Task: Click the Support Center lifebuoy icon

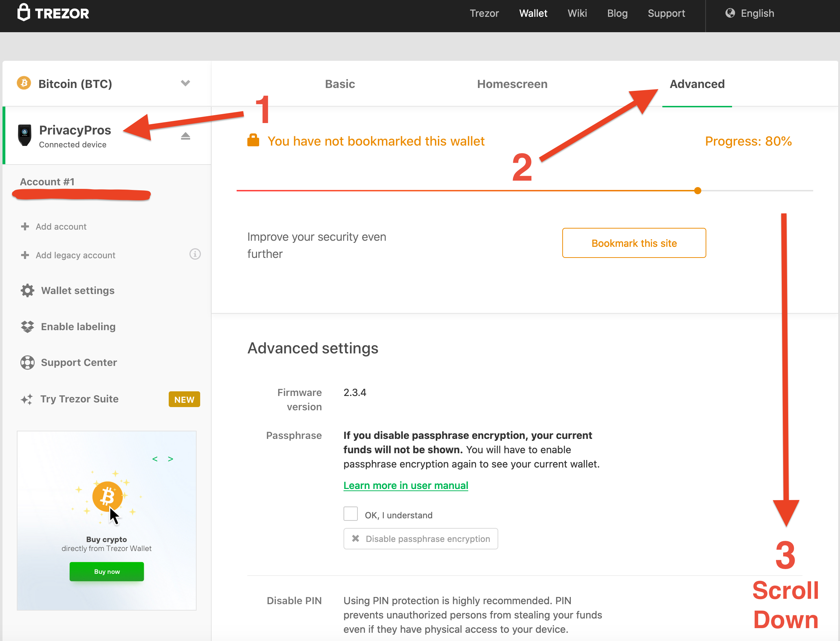Action: [x=28, y=362]
